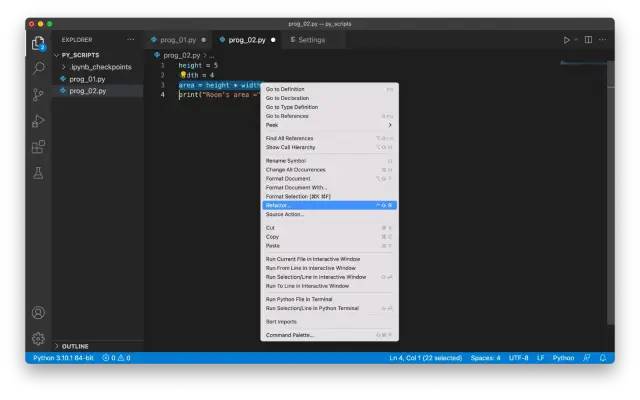Screen dimensions: 640x400
Task: Choose Run To Line in Interactive Window
Action: tap(329, 286)
